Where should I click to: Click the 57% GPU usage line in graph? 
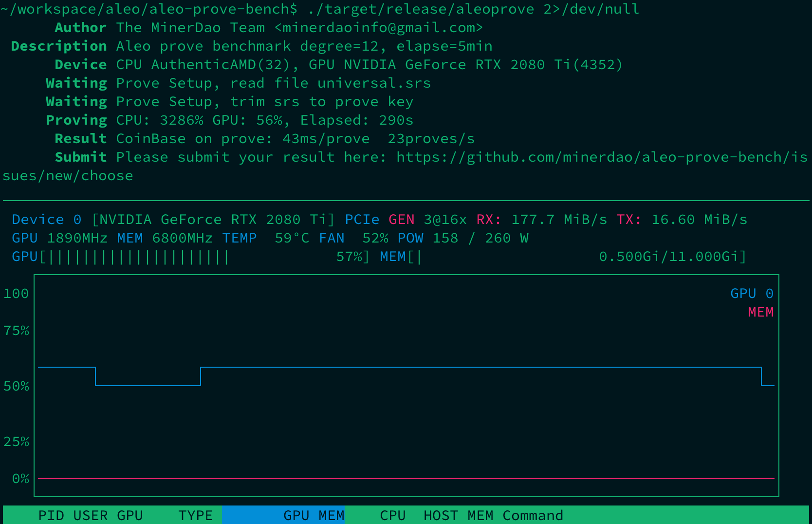pos(438,368)
